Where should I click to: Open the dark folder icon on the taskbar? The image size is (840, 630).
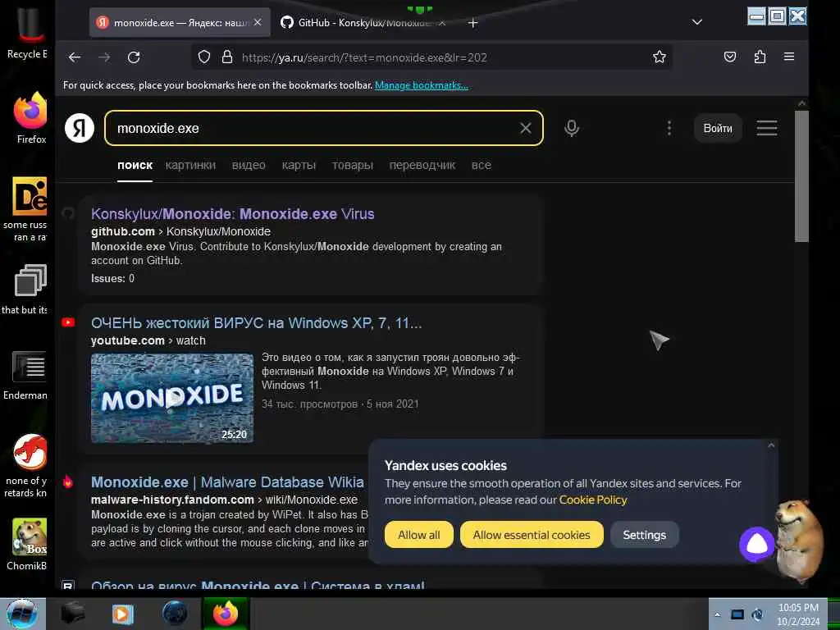[72, 614]
